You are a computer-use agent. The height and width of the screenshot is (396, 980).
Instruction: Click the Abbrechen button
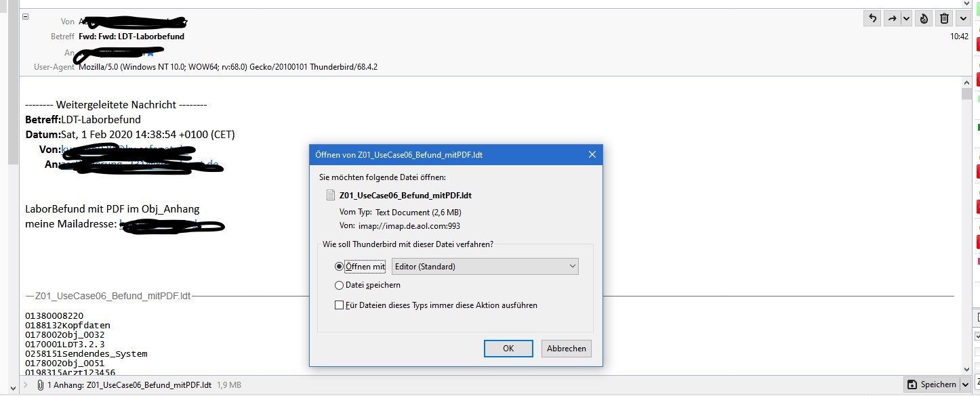click(567, 349)
